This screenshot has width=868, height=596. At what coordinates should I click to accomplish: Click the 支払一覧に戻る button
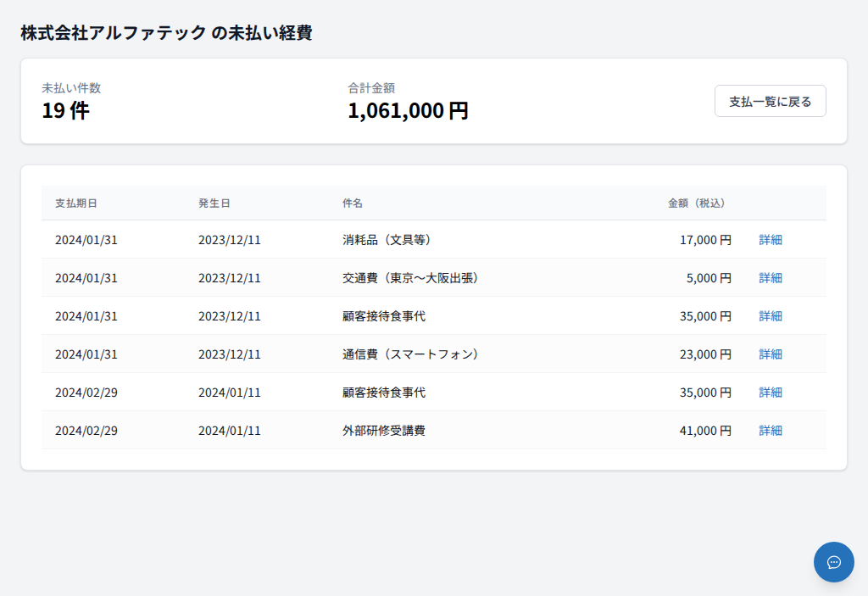[x=770, y=101]
